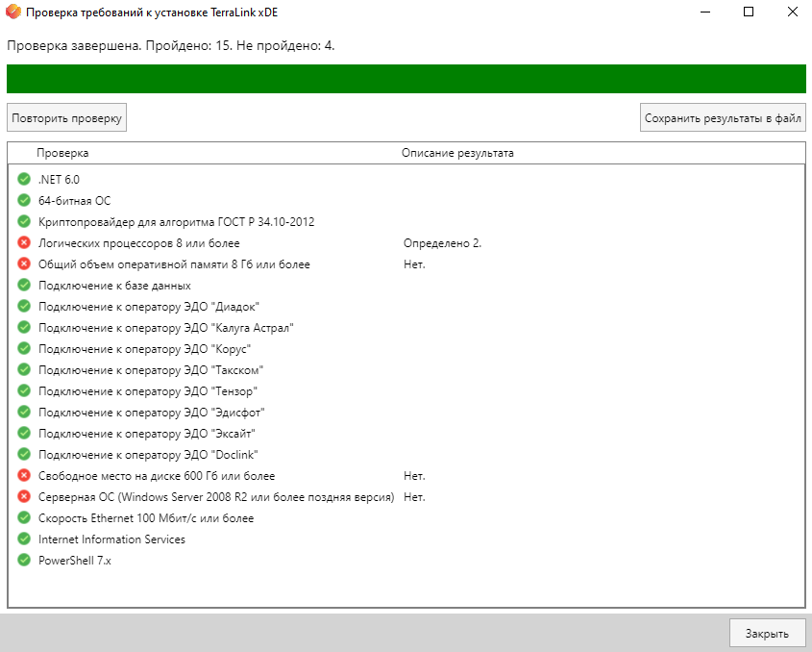Click the check icon for PowerShell 7.x
The image size is (812, 652).
click(24, 561)
